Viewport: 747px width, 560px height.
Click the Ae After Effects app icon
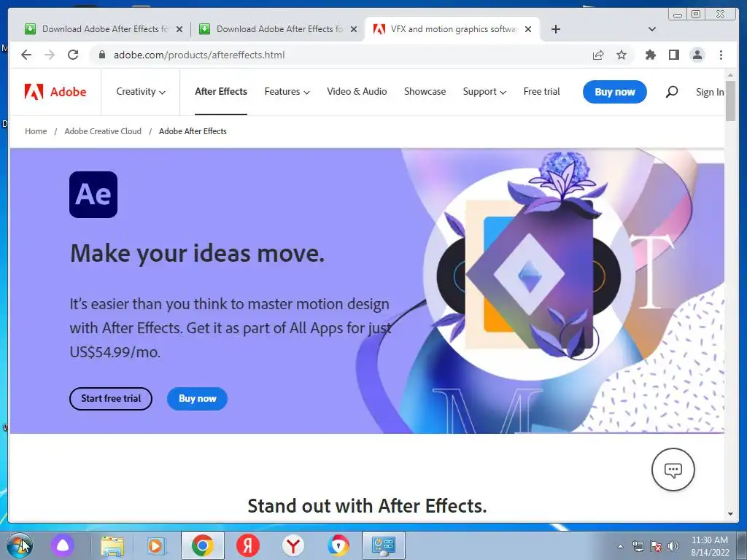pos(93,194)
